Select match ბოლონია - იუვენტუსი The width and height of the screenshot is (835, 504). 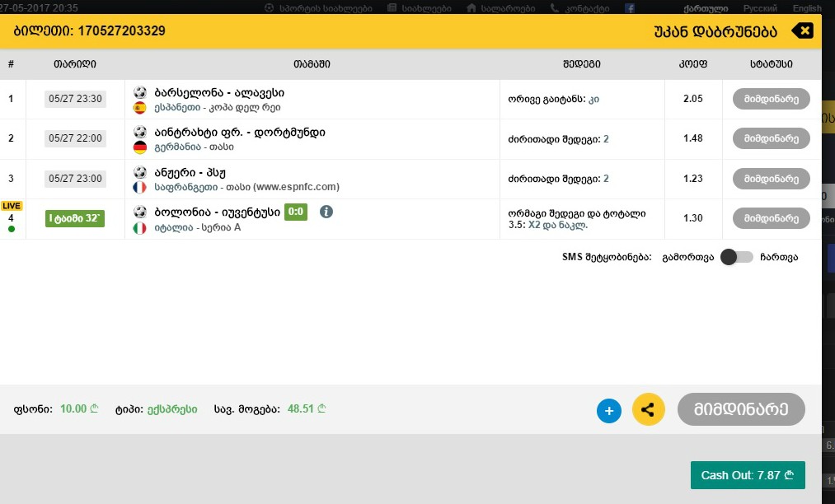(x=218, y=212)
